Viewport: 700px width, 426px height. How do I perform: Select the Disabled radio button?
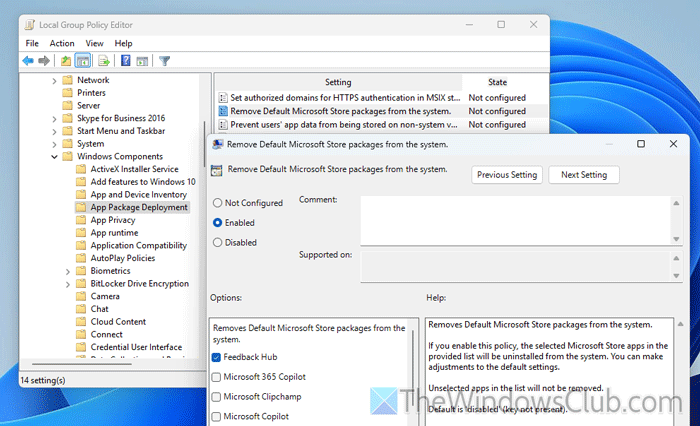(217, 242)
